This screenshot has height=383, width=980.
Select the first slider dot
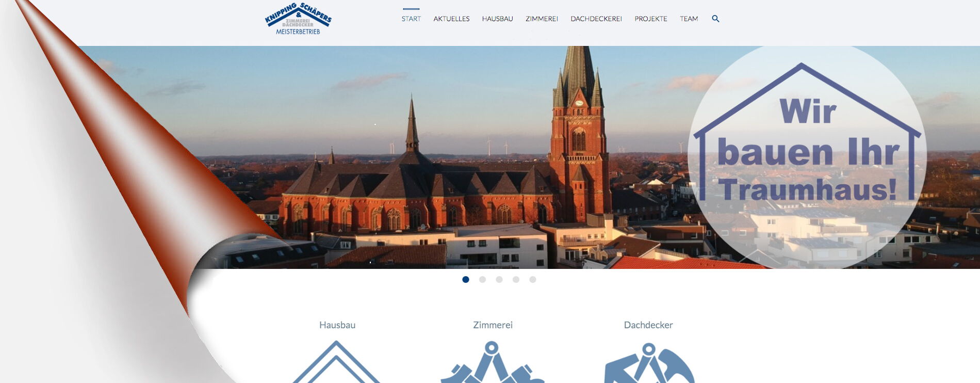(466, 280)
